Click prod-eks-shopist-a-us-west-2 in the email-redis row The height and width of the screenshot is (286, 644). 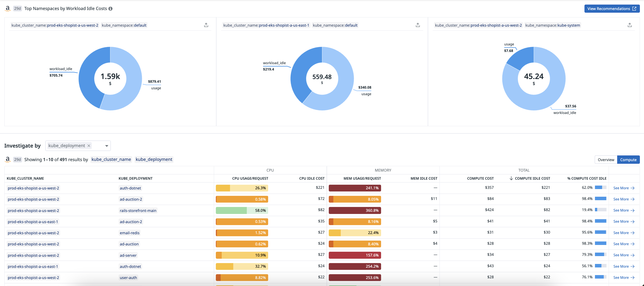coord(33,233)
